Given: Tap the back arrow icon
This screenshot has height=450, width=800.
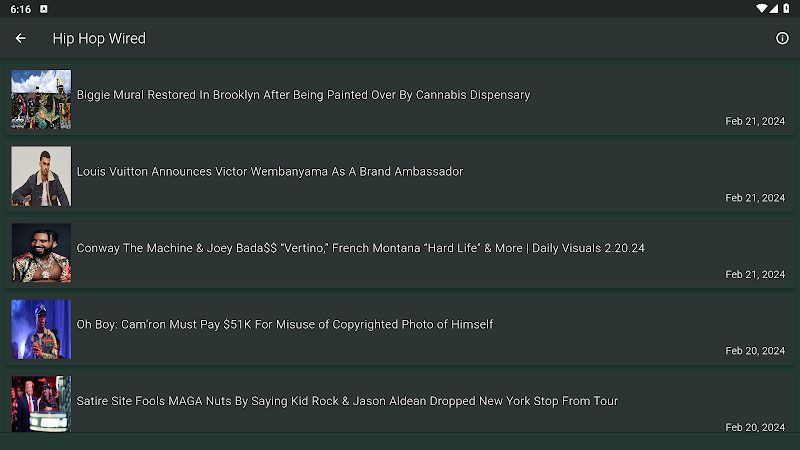Looking at the screenshot, I should pos(20,38).
